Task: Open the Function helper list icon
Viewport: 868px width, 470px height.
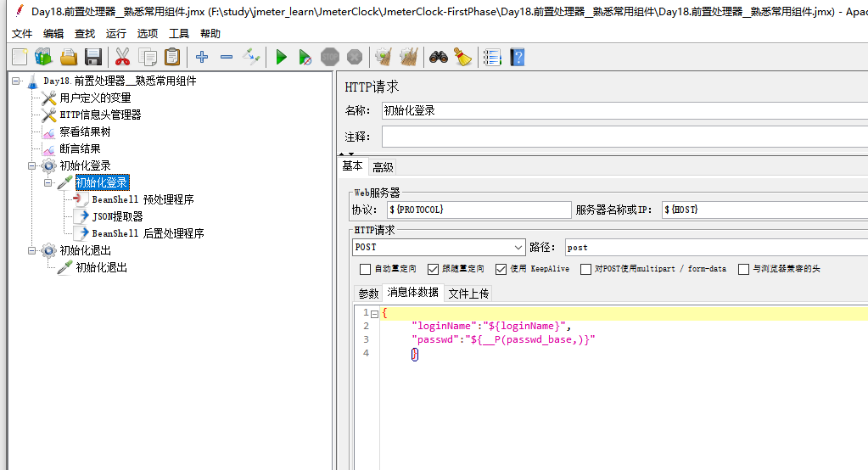Action: tap(492, 57)
